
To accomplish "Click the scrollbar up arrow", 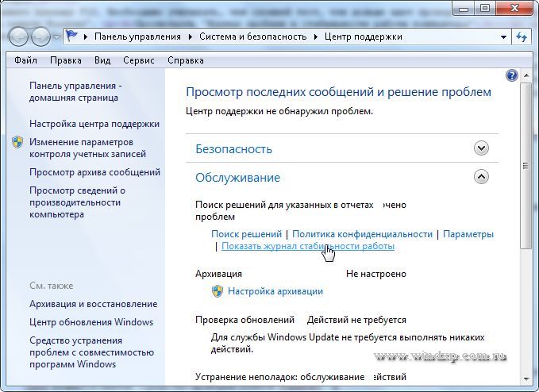I will coord(526,75).
